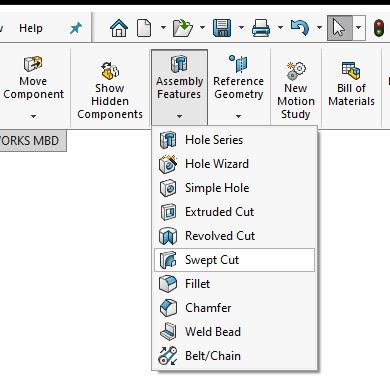The height and width of the screenshot is (378, 390).
Task: Expand the Print dropdown arrow
Action: pyautogui.click(x=280, y=28)
